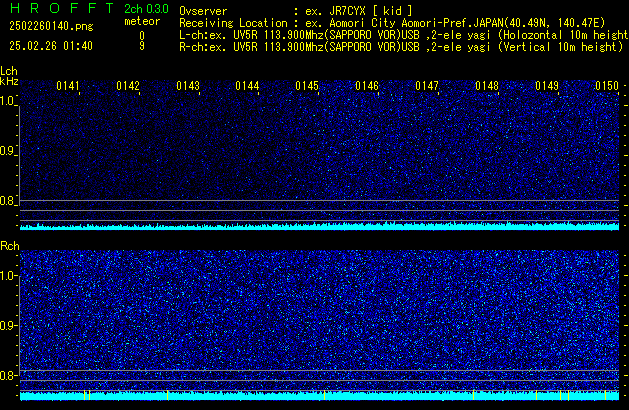Click Rch yellow meteor mark between 0147 and 0148

pyautogui.click(x=473, y=395)
